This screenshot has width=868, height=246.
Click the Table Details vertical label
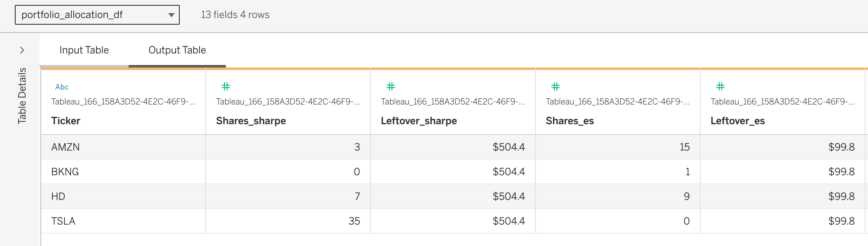(x=22, y=96)
